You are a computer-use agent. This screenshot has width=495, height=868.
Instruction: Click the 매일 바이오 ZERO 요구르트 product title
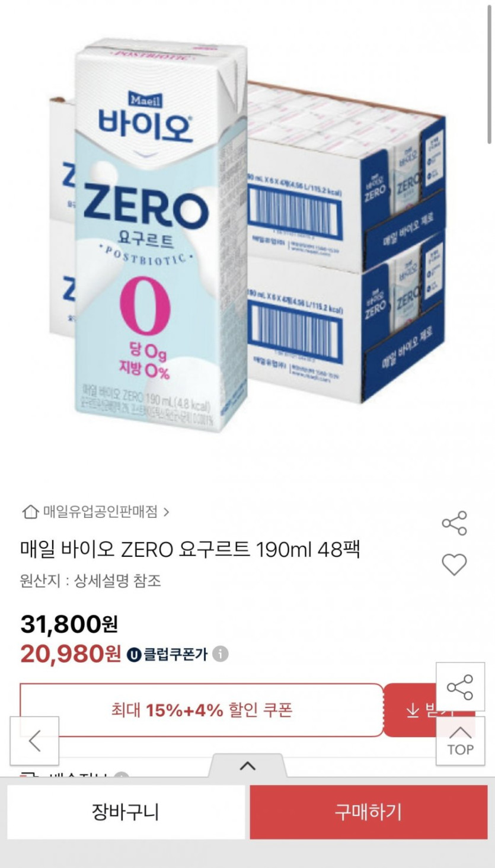pyautogui.click(x=190, y=550)
